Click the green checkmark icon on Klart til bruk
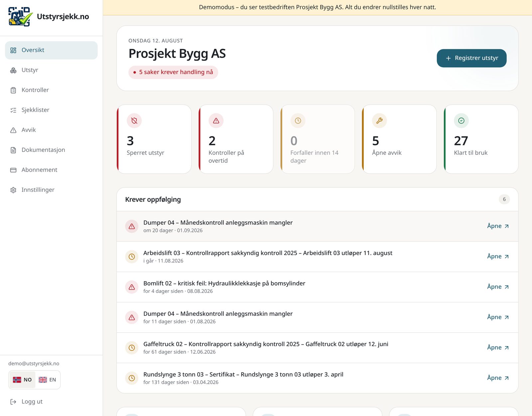The image size is (532, 416). coord(461,121)
